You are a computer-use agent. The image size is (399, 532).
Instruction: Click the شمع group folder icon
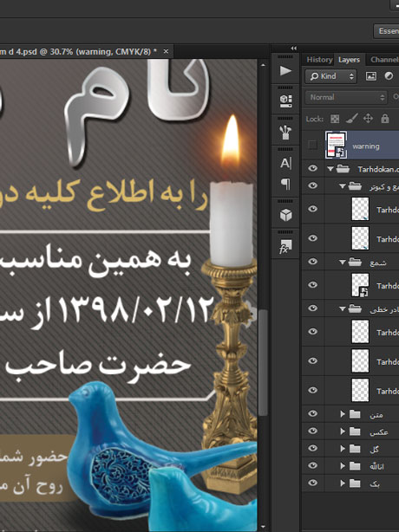(x=355, y=262)
